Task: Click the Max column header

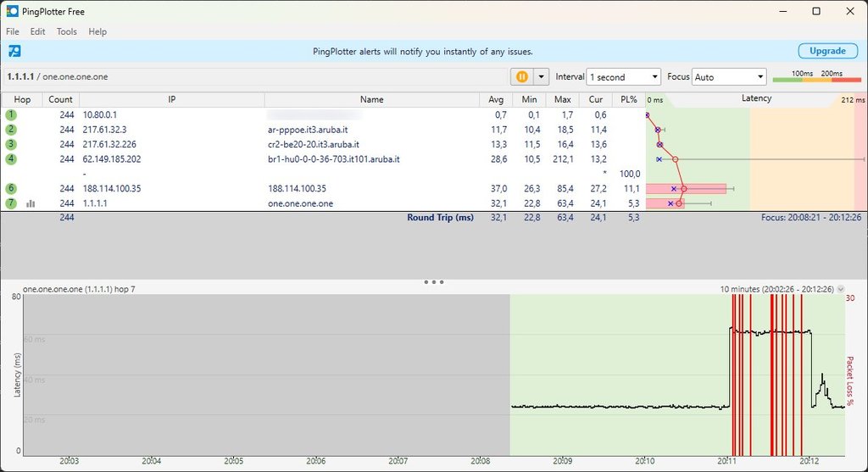Action: [x=563, y=100]
